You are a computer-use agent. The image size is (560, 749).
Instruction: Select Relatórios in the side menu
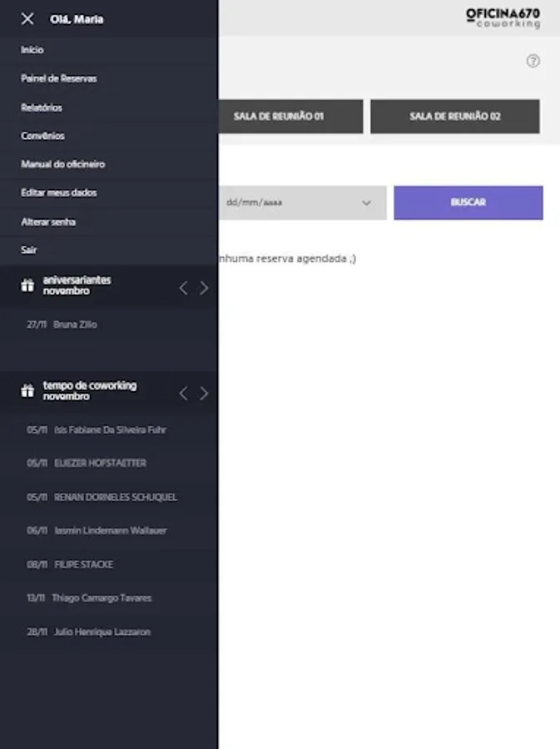point(42,107)
